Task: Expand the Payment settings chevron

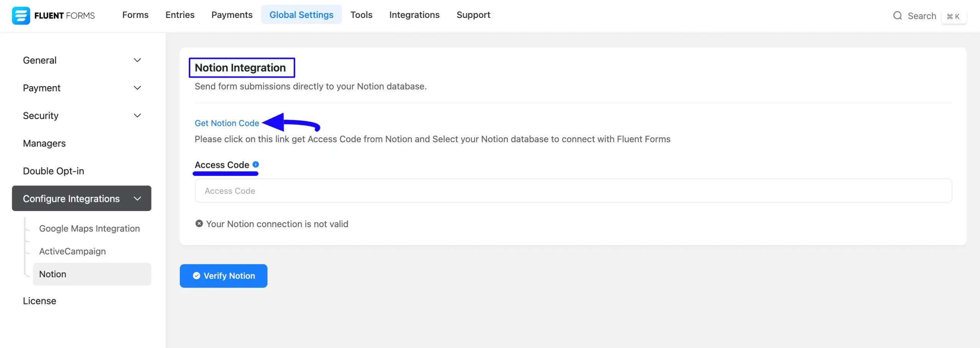Action: pyautogui.click(x=137, y=88)
